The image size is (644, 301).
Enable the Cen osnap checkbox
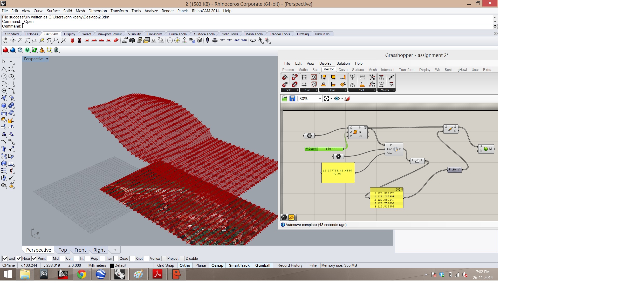[x=63, y=258]
